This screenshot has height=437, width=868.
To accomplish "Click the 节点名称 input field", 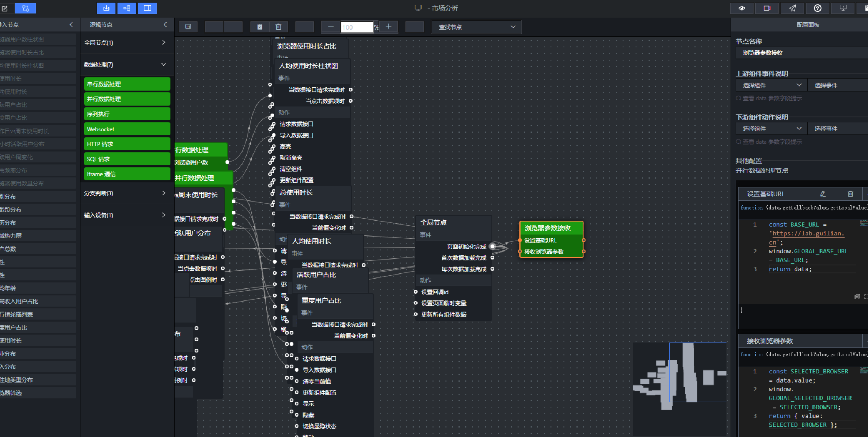I will click(802, 53).
